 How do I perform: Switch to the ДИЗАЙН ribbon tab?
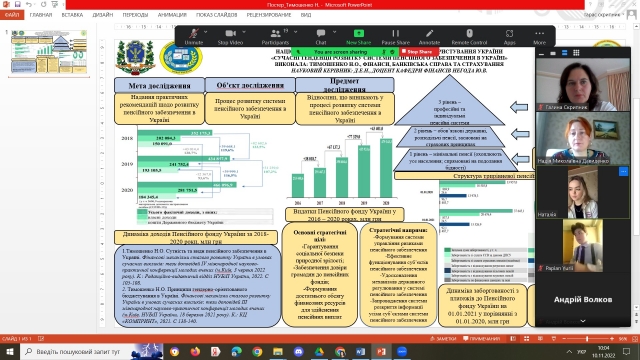(x=102, y=15)
